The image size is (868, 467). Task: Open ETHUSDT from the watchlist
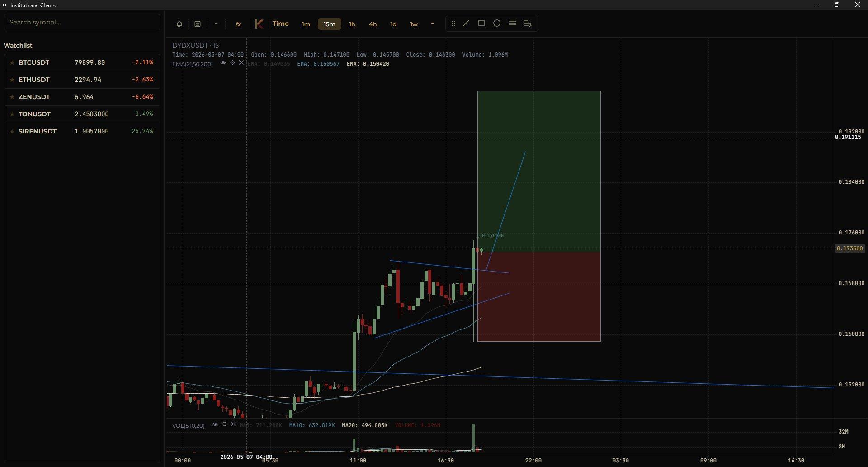(82, 80)
